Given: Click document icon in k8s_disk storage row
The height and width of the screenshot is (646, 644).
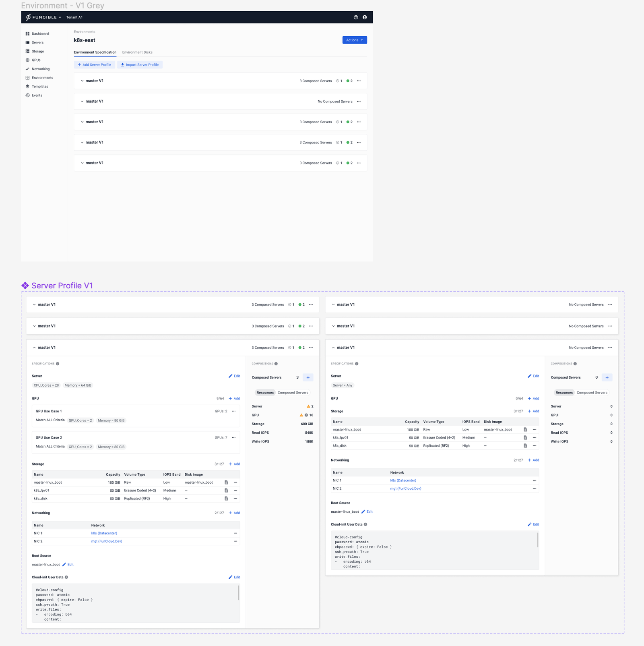Looking at the screenshot, I should [226, 499].
